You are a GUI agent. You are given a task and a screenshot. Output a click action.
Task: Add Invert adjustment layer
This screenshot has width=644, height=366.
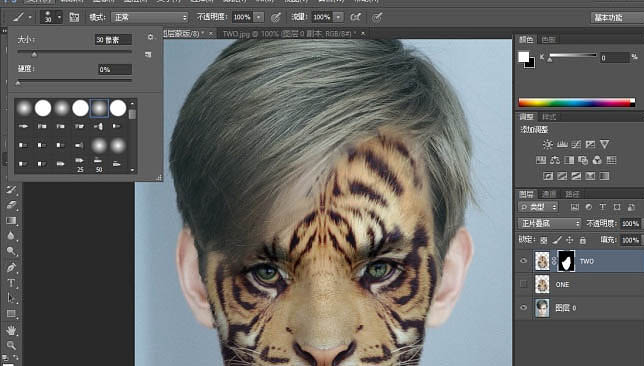pyautogui.click(x=548, y=176)
